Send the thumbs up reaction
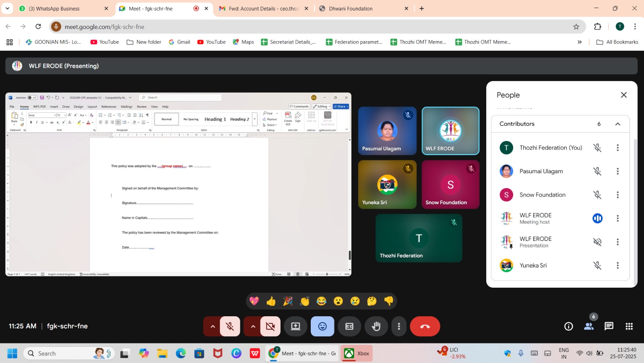 click(271, 301)
